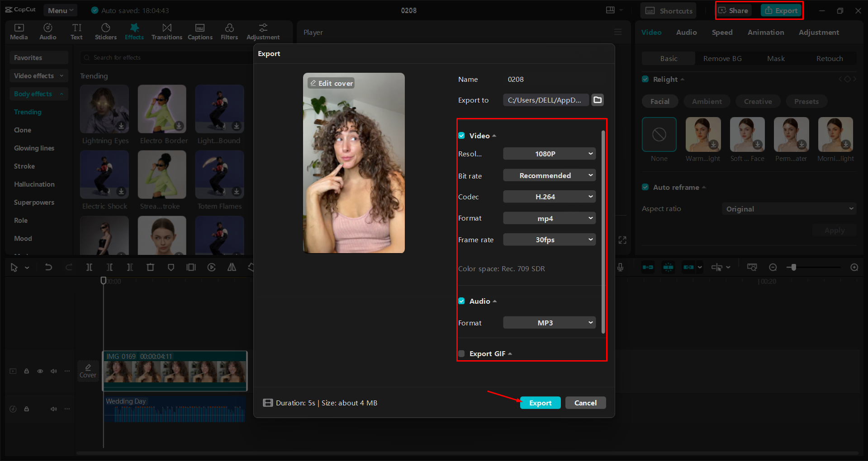Viewport: 868px width, 461px height.
Task: Toggle the Relight checkbox
Action: [x=645, y=79]
